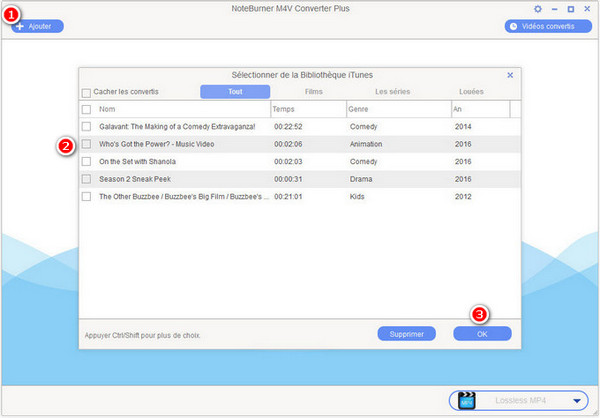Confirm selection with the OK button
The image size is (600, 418).
click(482, 334)
